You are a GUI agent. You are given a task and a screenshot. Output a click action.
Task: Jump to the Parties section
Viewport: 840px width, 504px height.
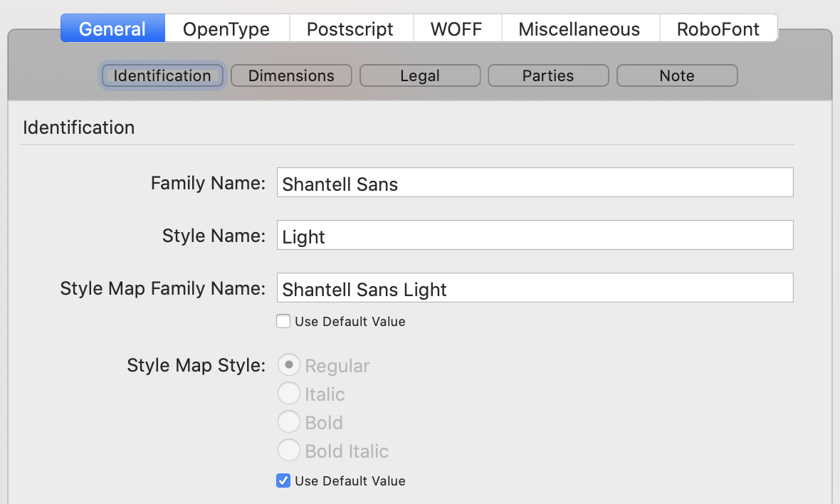(x=549, y=75)
